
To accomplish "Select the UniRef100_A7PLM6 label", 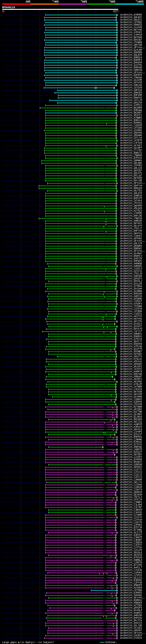I will [131, 347].
